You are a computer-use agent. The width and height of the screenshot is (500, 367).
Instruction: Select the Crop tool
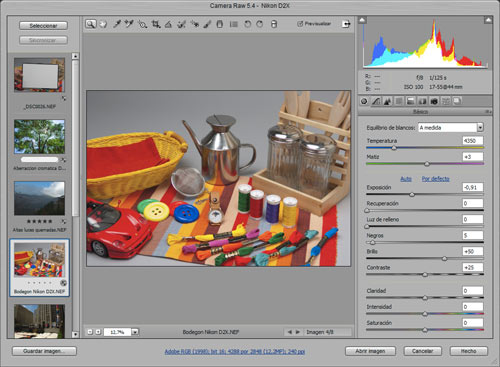(156, 24)
